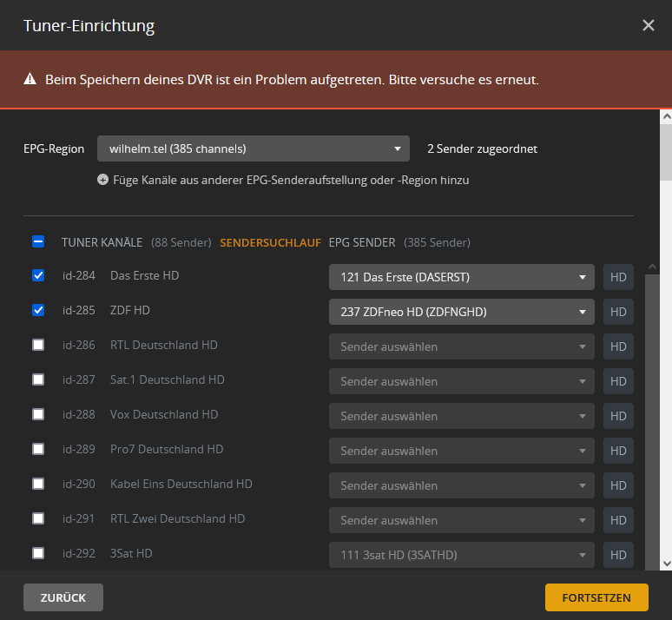Uncheck the Das Erste HD checkbox
Image resolution: width=672 pixels, height=620 pixels.
click(38, 275)
